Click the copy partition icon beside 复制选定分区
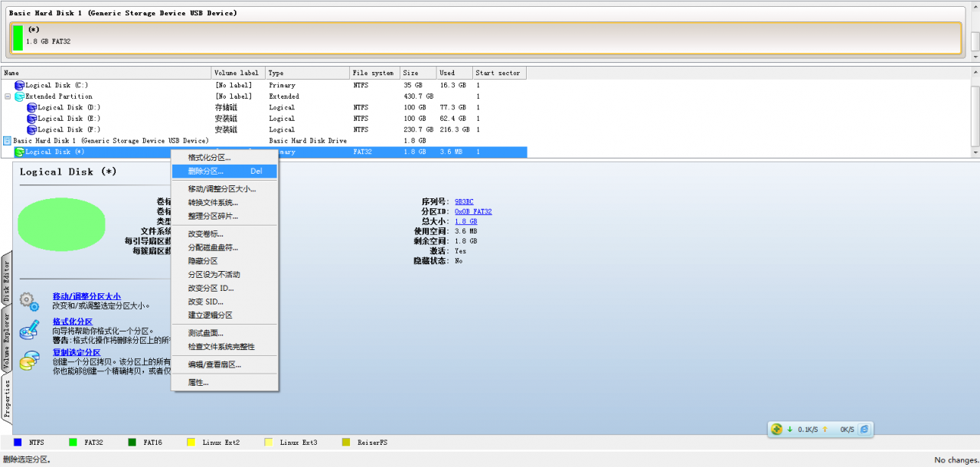The width and height of the screenshot is (980, 467). click(x=29, y=361)
